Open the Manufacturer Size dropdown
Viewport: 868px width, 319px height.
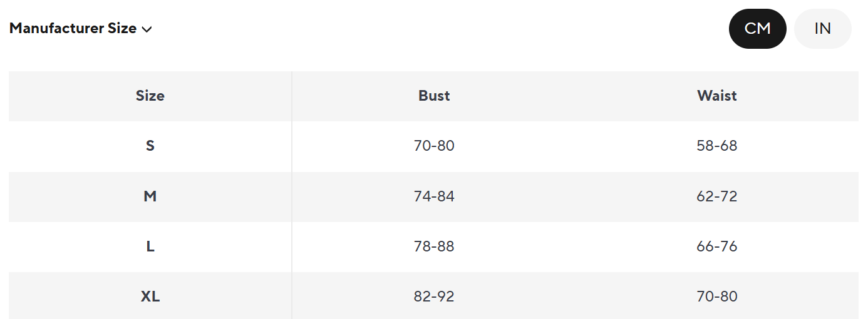point(81,29)
